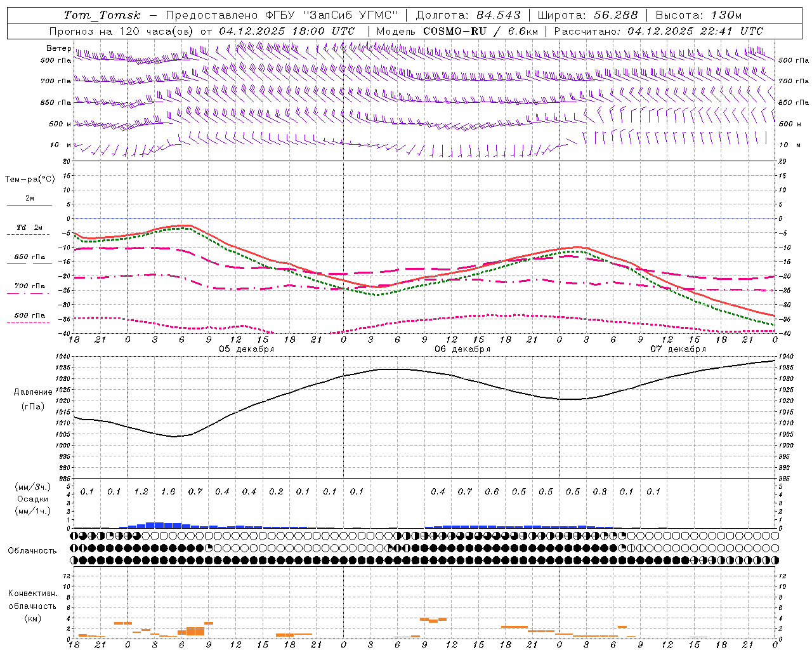812x650 pixels.
Task: Click the 850 гПа wind level label on left
Action: [56, 102]
